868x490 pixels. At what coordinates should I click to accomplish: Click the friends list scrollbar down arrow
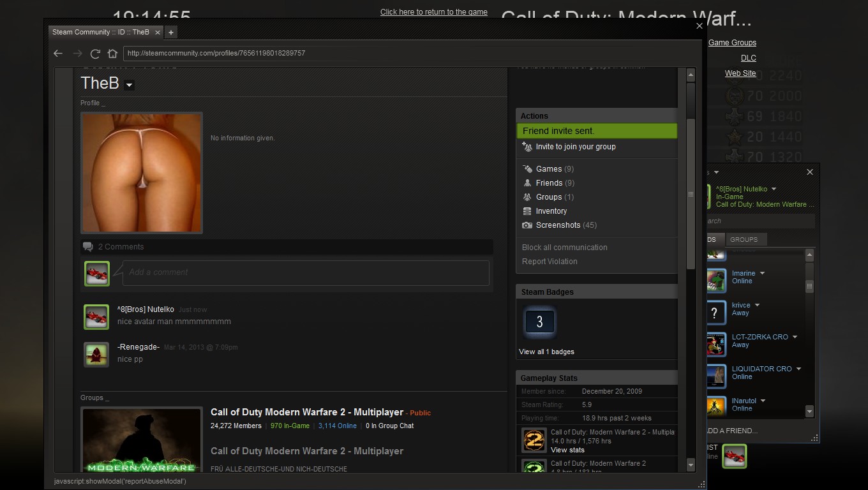click(x=809, y=412)
